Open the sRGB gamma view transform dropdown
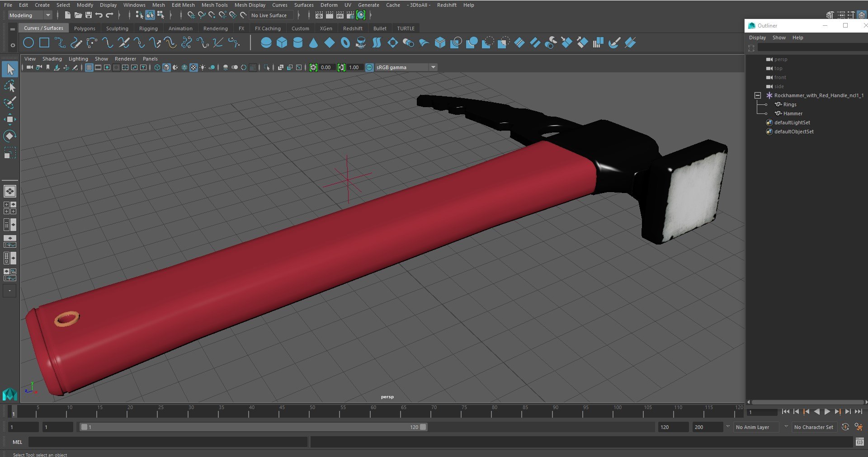The image size is (868, 457). click(x=406, y=67)
